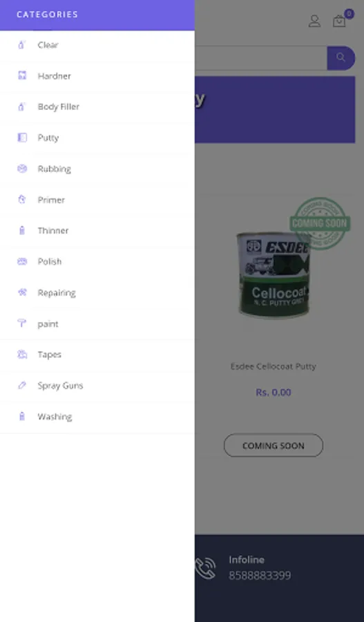364x622 pixels.
Task: Click the COMING SOON button
Action: [x=274, y=446]
